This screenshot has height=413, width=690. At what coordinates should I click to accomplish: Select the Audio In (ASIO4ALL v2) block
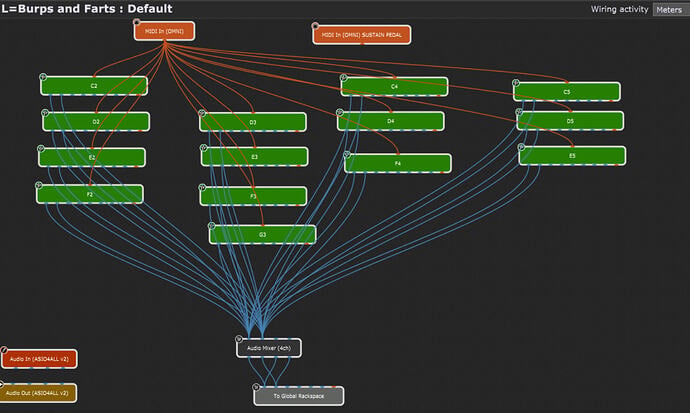coord(39,359)
